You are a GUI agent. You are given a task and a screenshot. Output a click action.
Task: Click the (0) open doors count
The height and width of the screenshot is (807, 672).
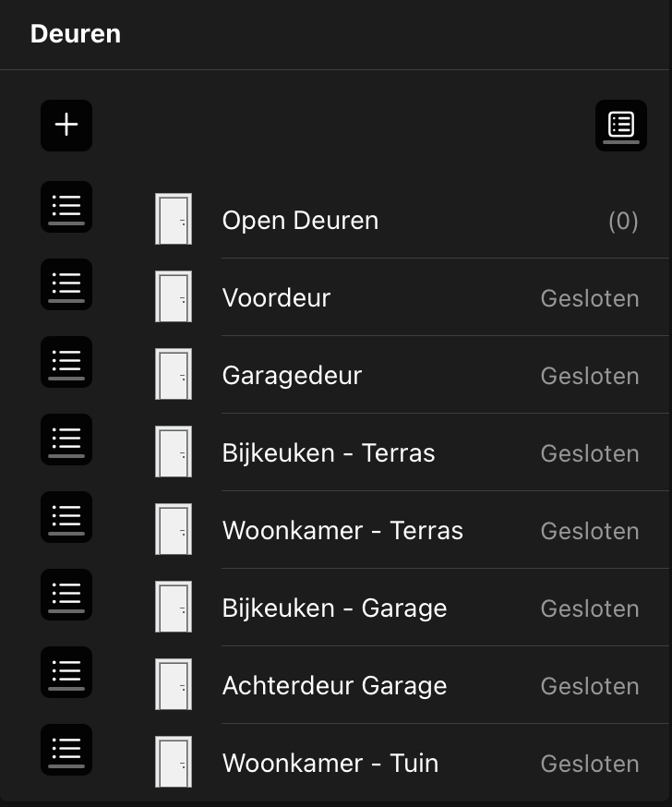pos(623,222)
